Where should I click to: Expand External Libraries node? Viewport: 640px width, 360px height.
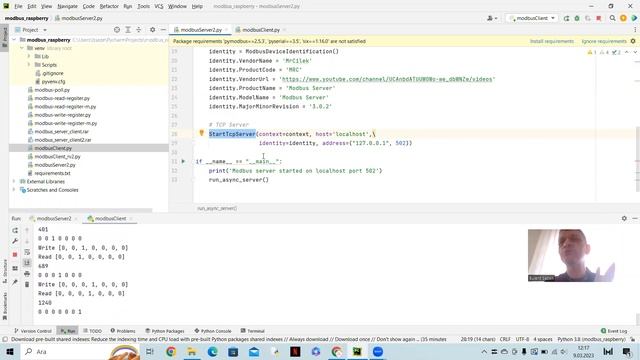coord(15,181)
